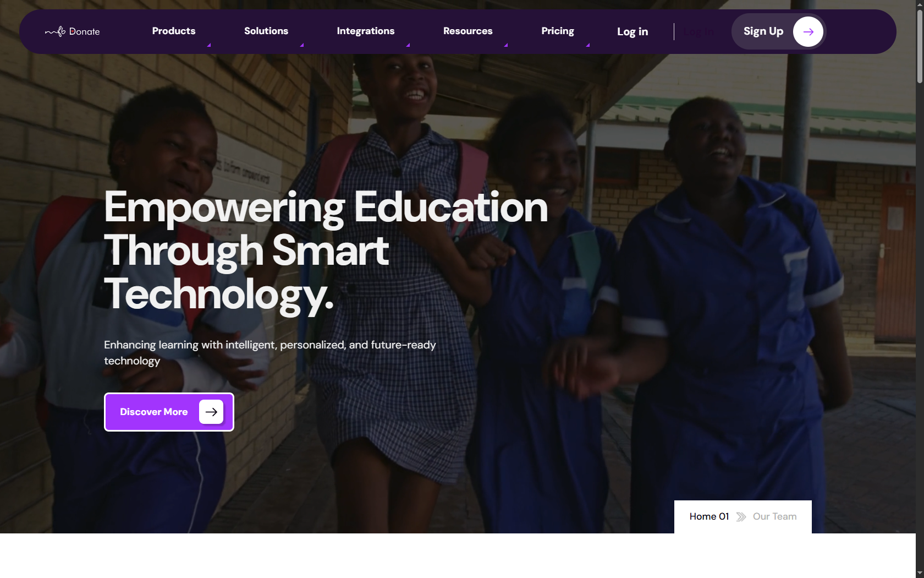Click the vertical page scrollbar thumb
Image resolution: width=924 pixels, height=578 pixels.
[920, 46]
